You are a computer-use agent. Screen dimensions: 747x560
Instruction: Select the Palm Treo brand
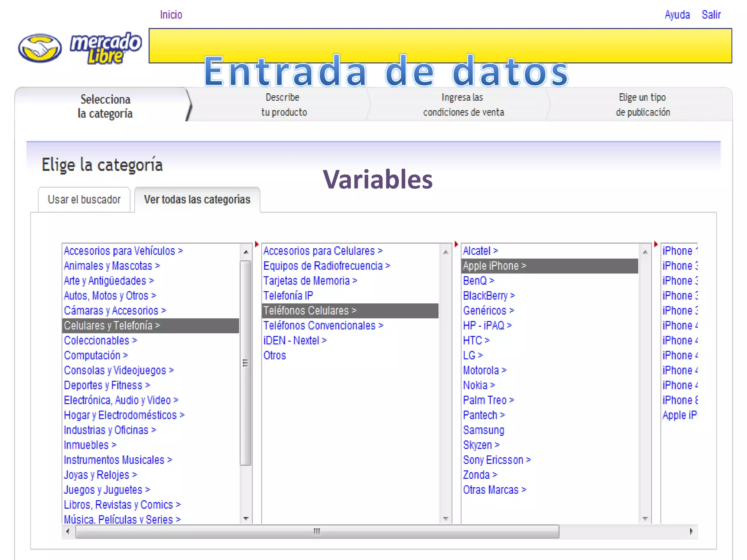(x=488, y=400)
